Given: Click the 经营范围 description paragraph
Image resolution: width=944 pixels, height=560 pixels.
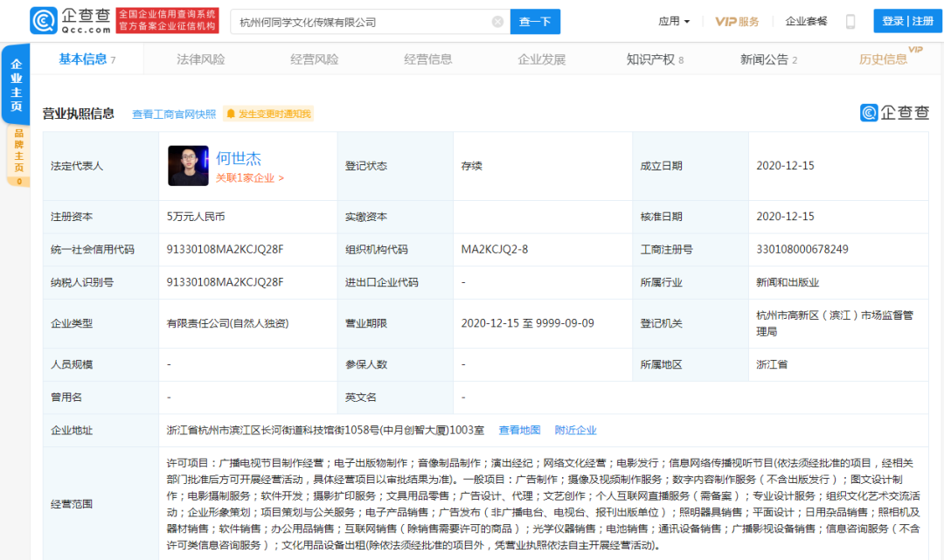Looking at the screenshot, I should tap(544, 504).
